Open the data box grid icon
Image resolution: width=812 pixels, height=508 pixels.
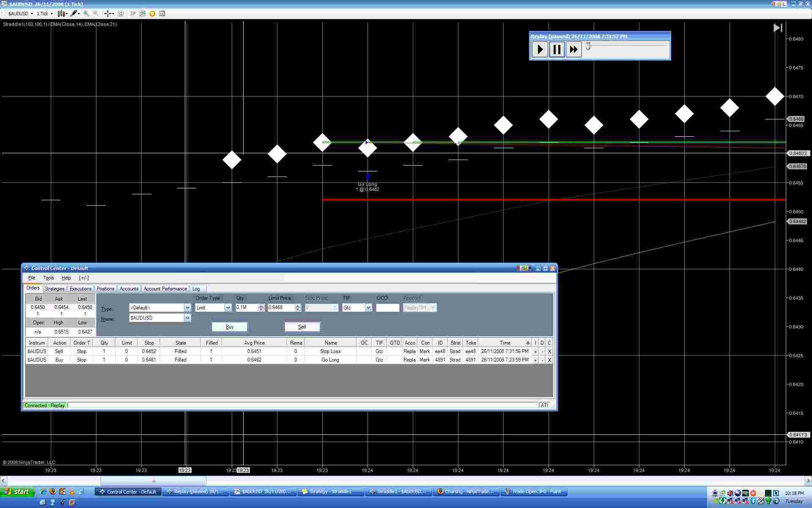click(162, 14)
